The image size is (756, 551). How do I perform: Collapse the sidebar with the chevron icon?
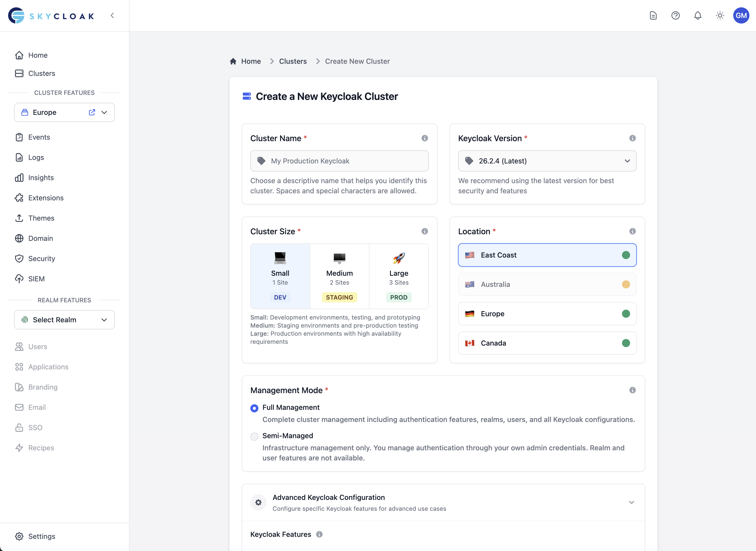click(x=112, y=15)
